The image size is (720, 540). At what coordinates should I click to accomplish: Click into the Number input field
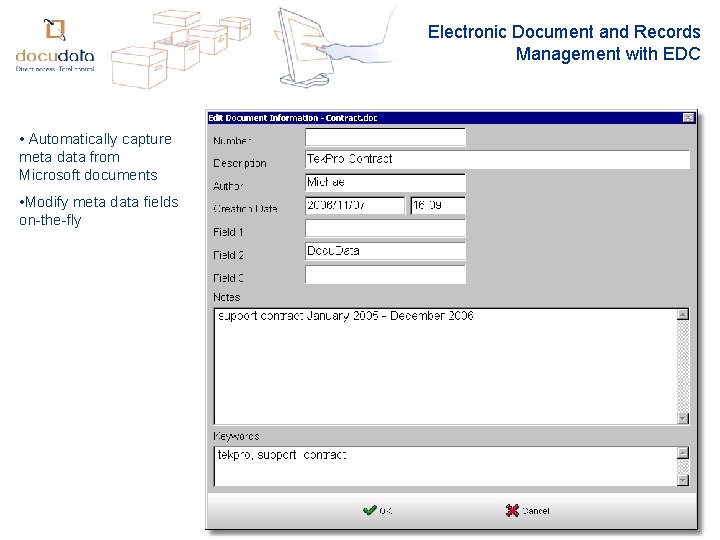(x=385, y=137)
